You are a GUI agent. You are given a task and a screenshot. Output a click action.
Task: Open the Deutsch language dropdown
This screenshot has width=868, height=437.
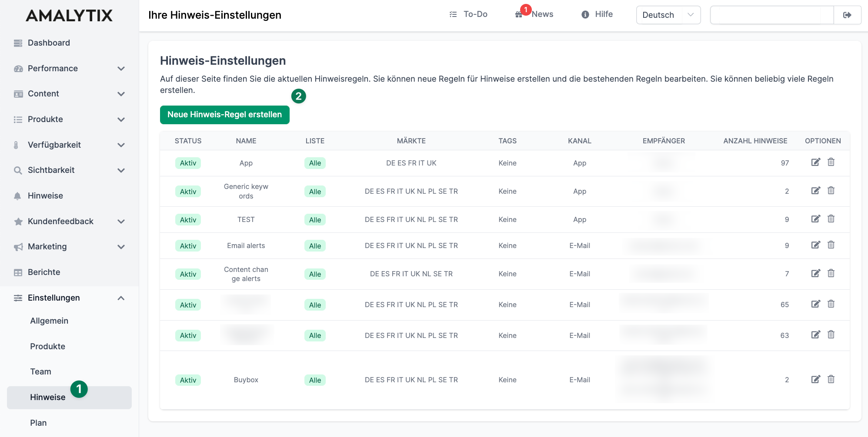(x=668, y=15)
